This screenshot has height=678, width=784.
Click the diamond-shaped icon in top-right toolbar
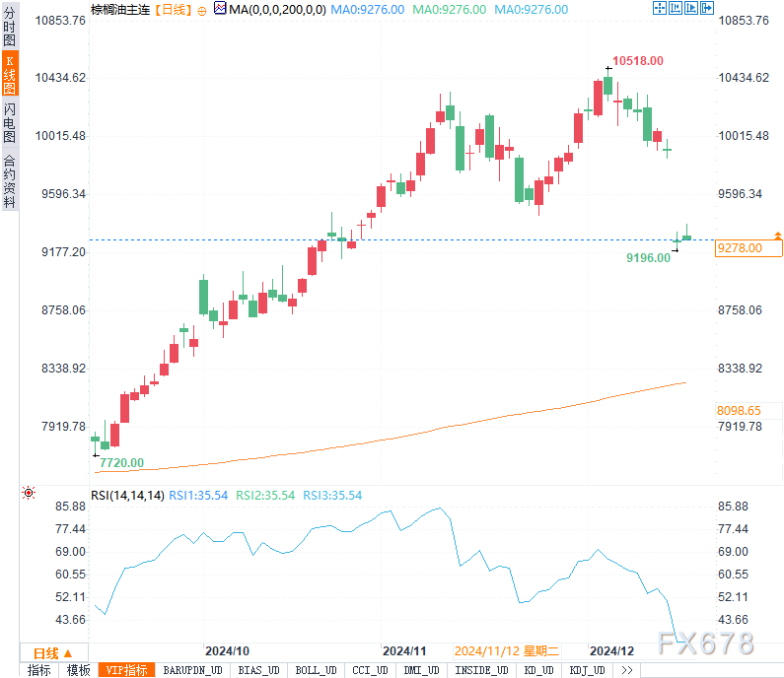coord(691,8)
